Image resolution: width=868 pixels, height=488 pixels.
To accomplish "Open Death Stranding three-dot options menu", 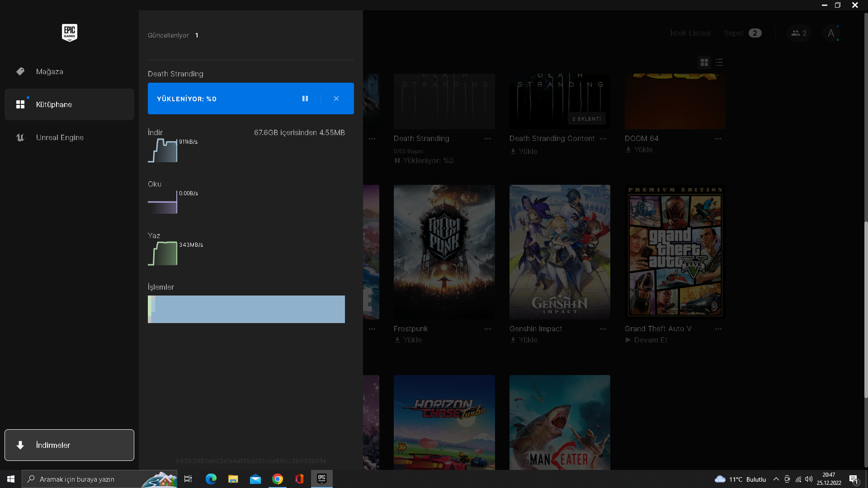I will pos(487,139).
